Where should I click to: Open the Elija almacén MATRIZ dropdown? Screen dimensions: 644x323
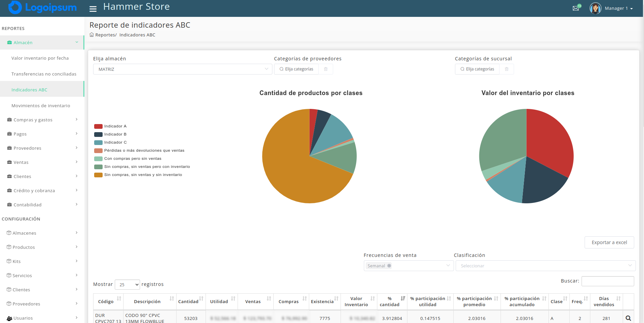[x=182, y=69]
